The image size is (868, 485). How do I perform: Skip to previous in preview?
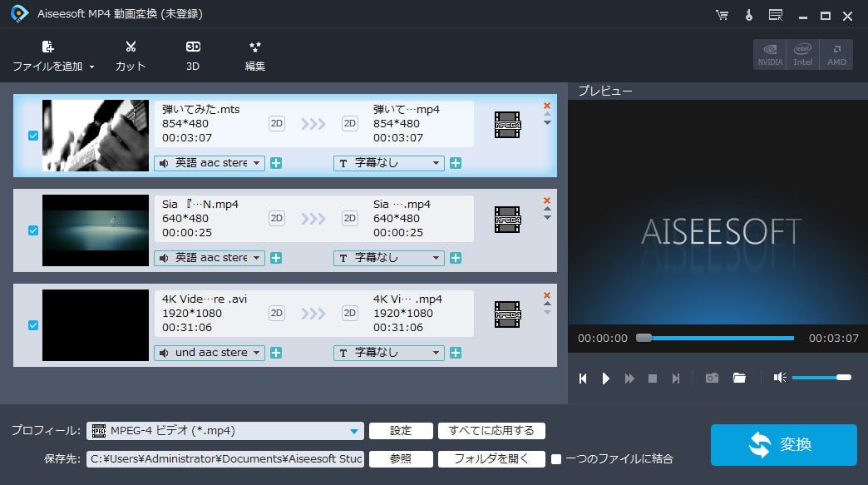pos(582,379)
